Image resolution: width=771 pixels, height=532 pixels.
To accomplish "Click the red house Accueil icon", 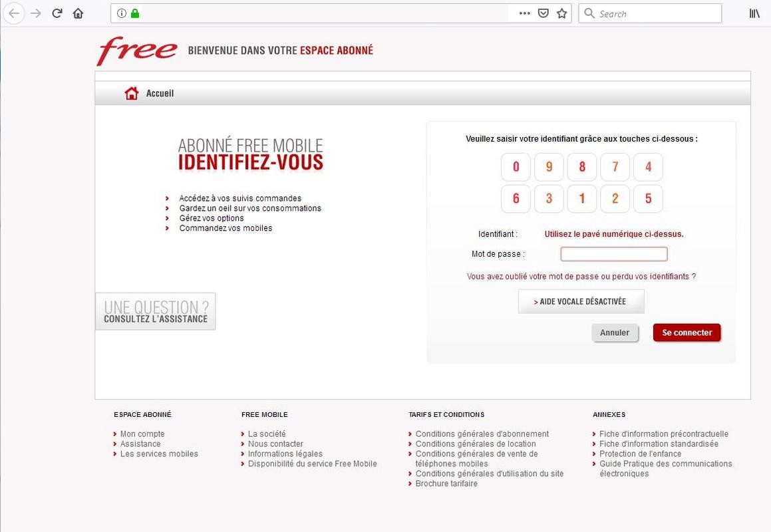I will pos(131,93).
